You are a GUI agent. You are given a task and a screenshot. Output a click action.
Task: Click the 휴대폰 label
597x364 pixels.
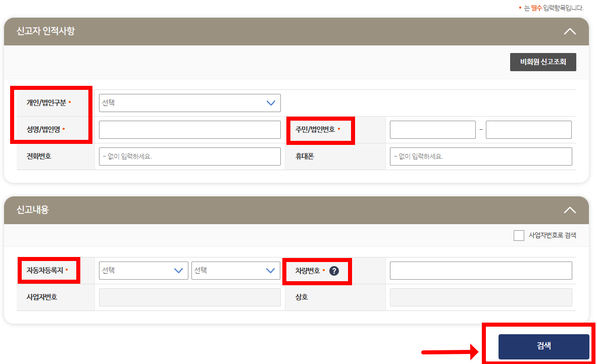(305, 156)
